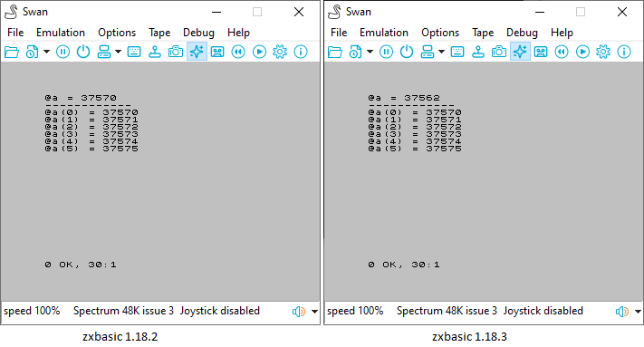This screenshot has height=347, width=644.
Task: Open keyboard icon in left Swan window
Action: (x=134, y=52)
